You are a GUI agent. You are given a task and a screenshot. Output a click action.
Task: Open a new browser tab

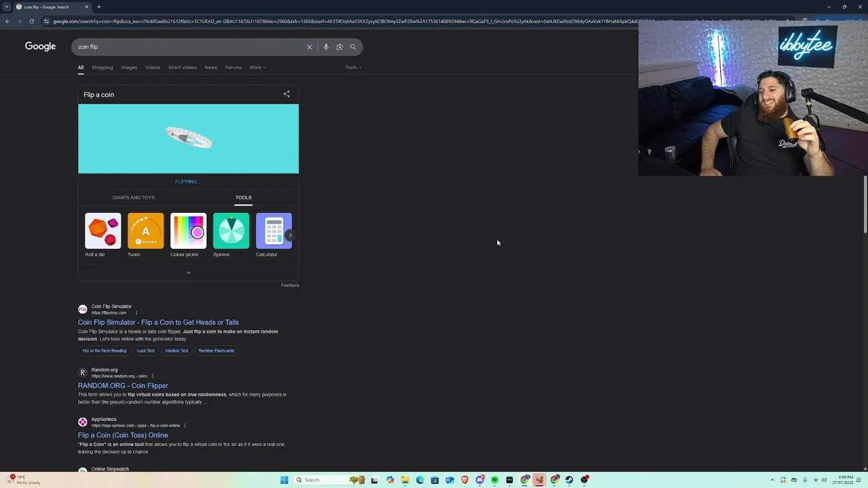98,7
